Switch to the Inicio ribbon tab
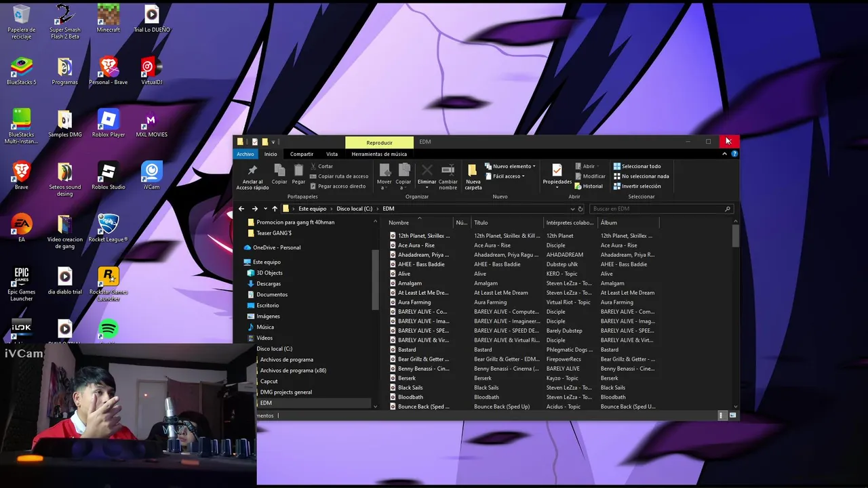868x488 pixels. coord(271,154)
